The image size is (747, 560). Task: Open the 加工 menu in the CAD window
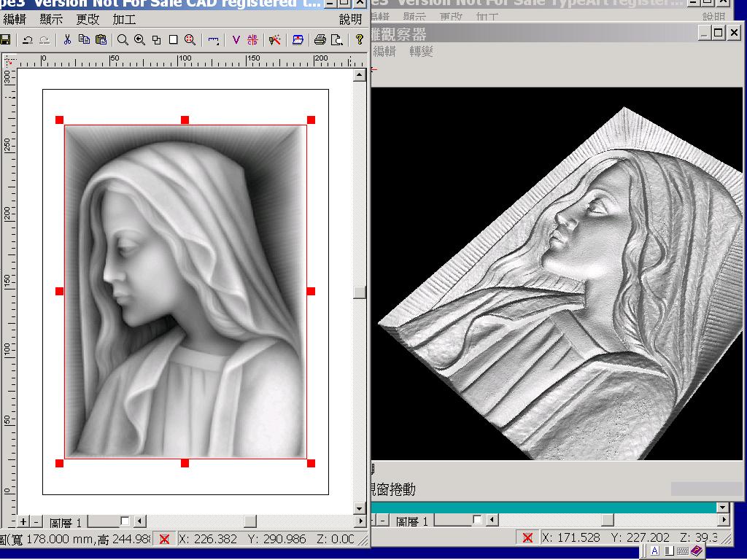[x=124, y=20]
